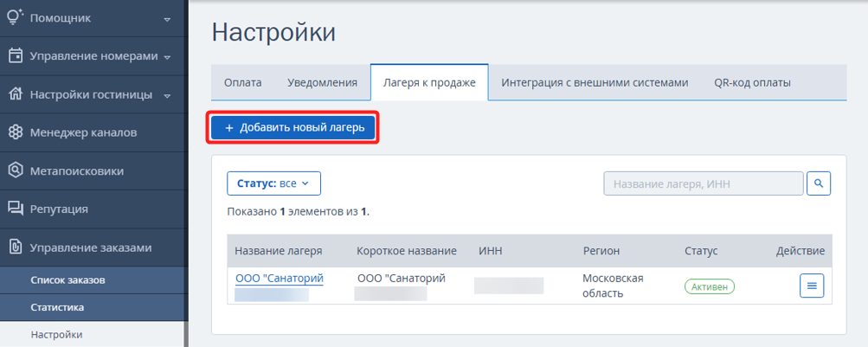Expand the Настройки гостиницы arrow

pos(167,96)
